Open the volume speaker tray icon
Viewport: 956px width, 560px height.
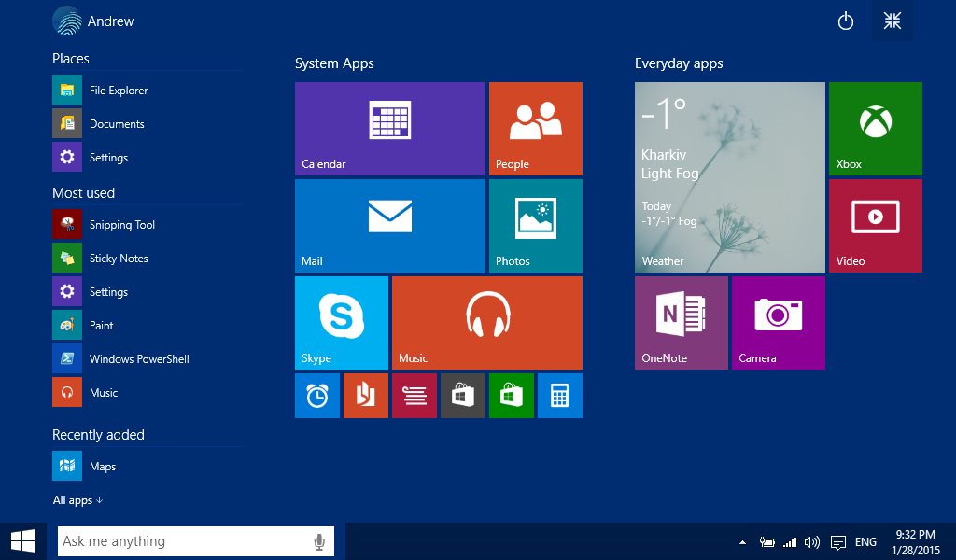click(x=812, y=541)
